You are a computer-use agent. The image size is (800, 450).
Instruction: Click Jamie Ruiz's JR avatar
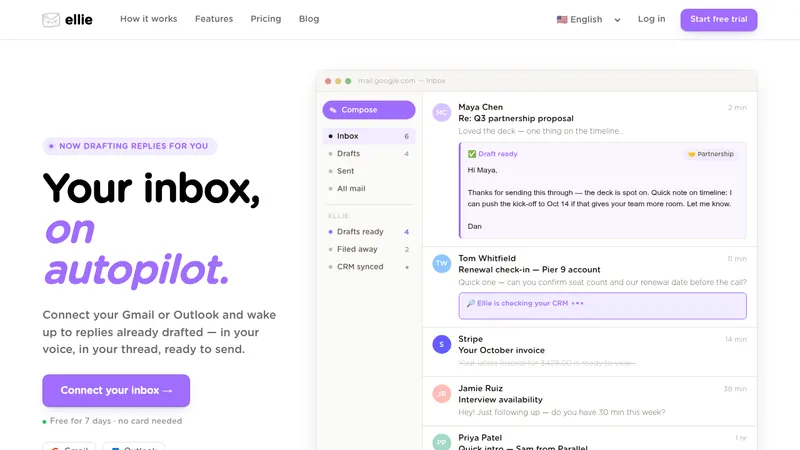[x=441, y=394]
